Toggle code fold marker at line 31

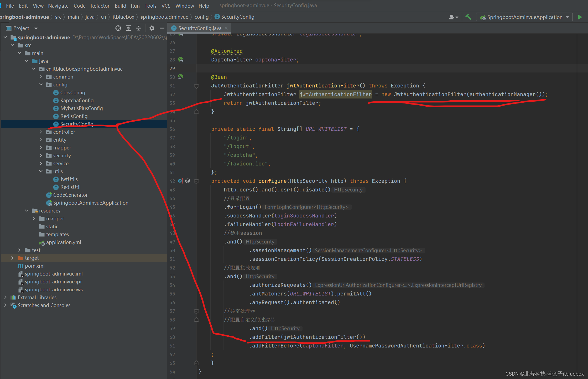click(196, 86)
